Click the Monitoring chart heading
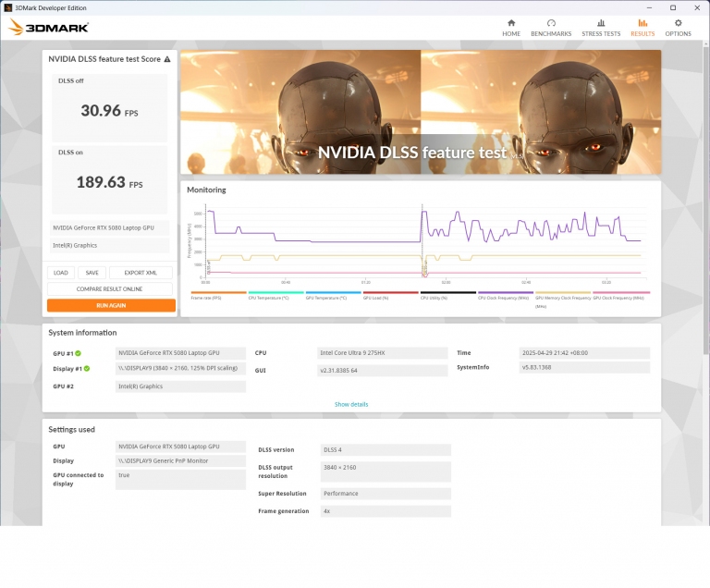This screenshot has height=588, width=710. (206, 190)
